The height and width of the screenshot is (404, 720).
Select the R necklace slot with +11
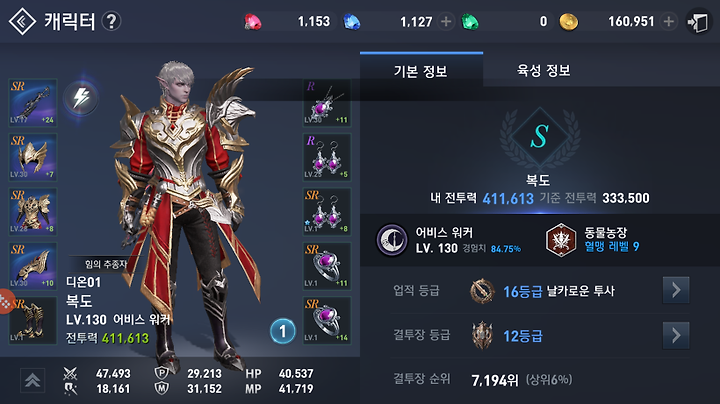pos(327,102)
